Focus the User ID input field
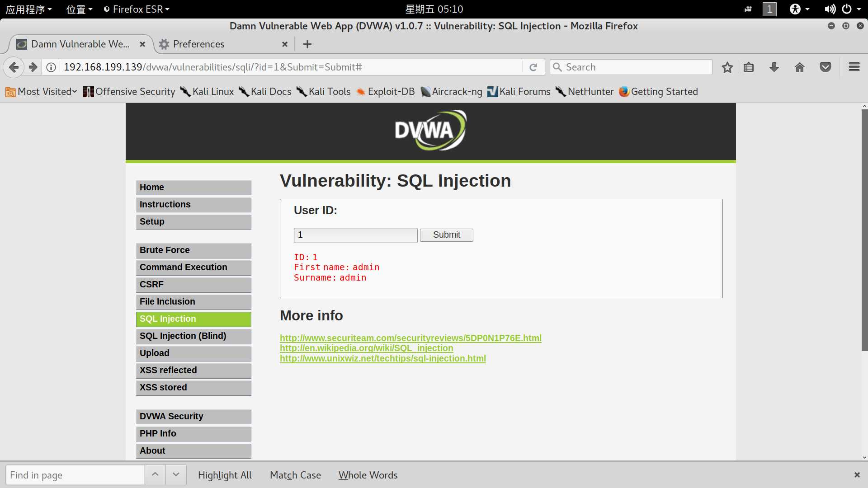868x488 pixels. click(356, 235)
